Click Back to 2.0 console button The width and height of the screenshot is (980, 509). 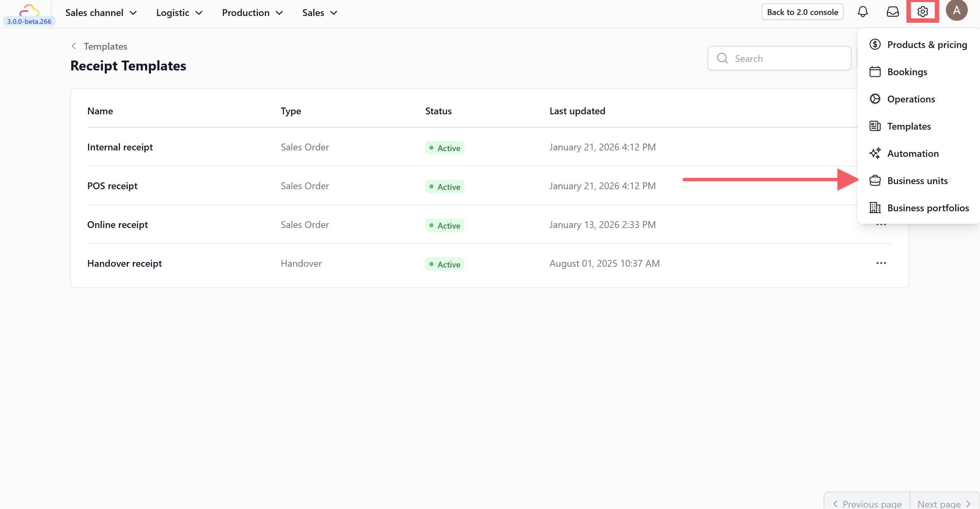pos(802,12)
